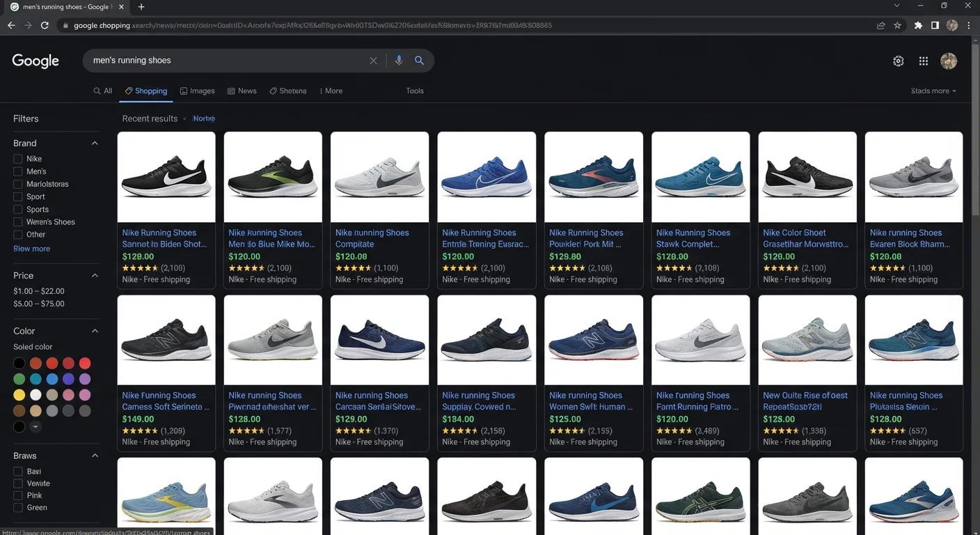Submit search with magnifier icon
This screenshot has width=980, height=535.
click(x=419, y=61)
